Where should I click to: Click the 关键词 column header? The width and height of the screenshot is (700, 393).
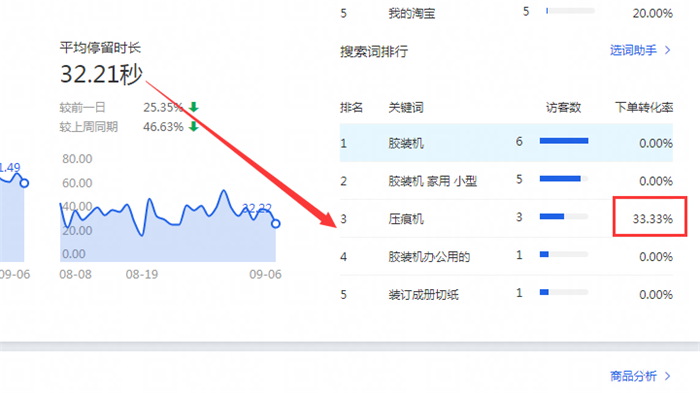[405, 107]
